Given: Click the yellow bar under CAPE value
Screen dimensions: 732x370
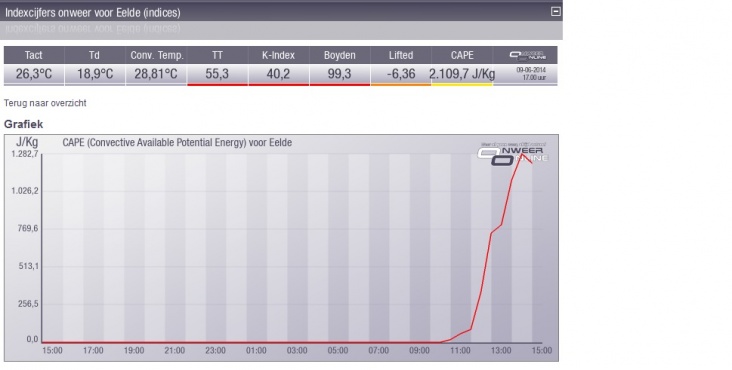Looking at the screenshot, I should point(462,84).
